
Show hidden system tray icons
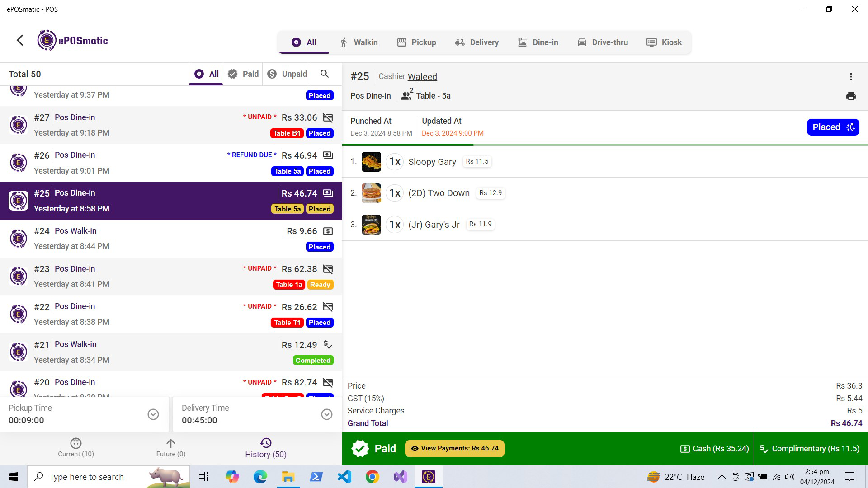pos(722,477)
